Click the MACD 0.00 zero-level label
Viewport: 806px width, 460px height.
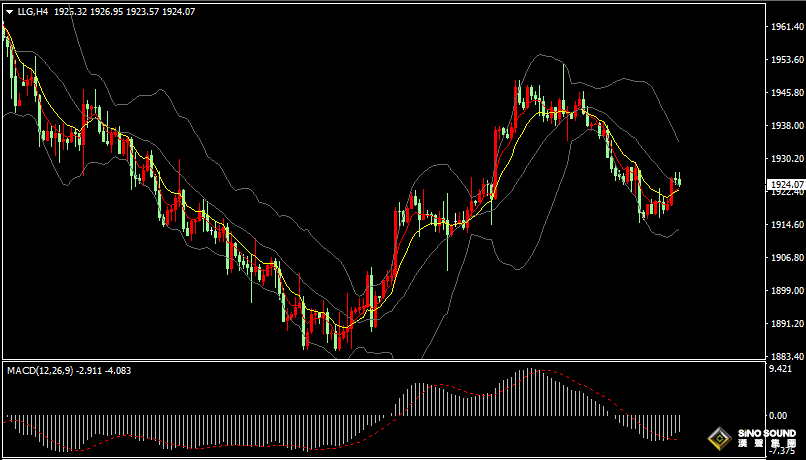(776, 415)
